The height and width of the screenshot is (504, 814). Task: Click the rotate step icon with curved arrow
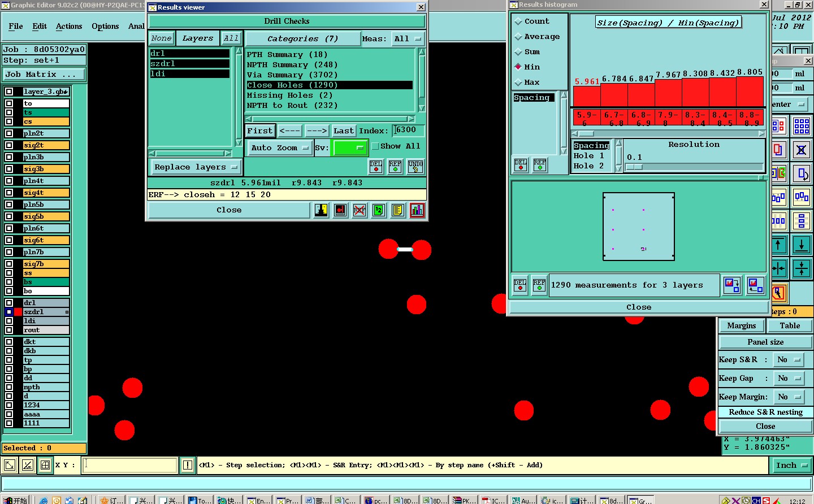[802, 173]
